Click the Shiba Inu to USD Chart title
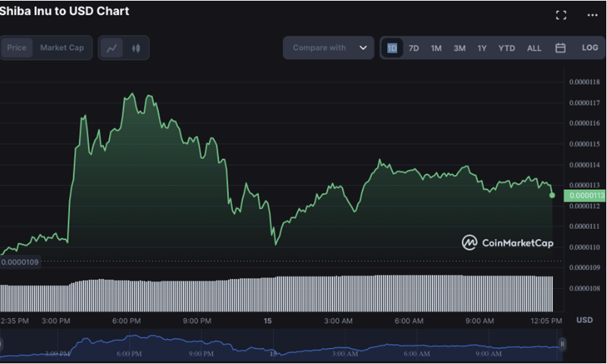The width and height of the screenshot is (607, 364). click(x=64, y=11)
